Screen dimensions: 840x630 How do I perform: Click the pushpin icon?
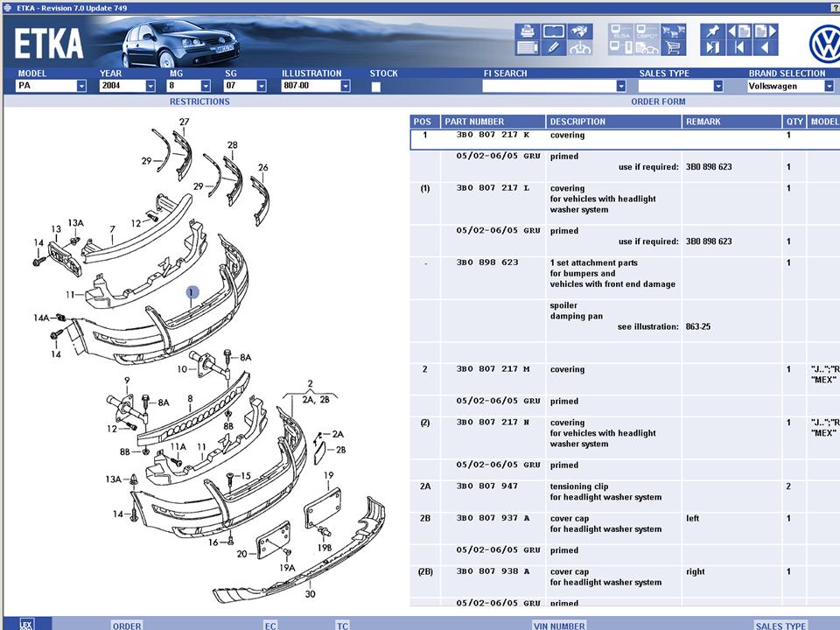[713, 31]
